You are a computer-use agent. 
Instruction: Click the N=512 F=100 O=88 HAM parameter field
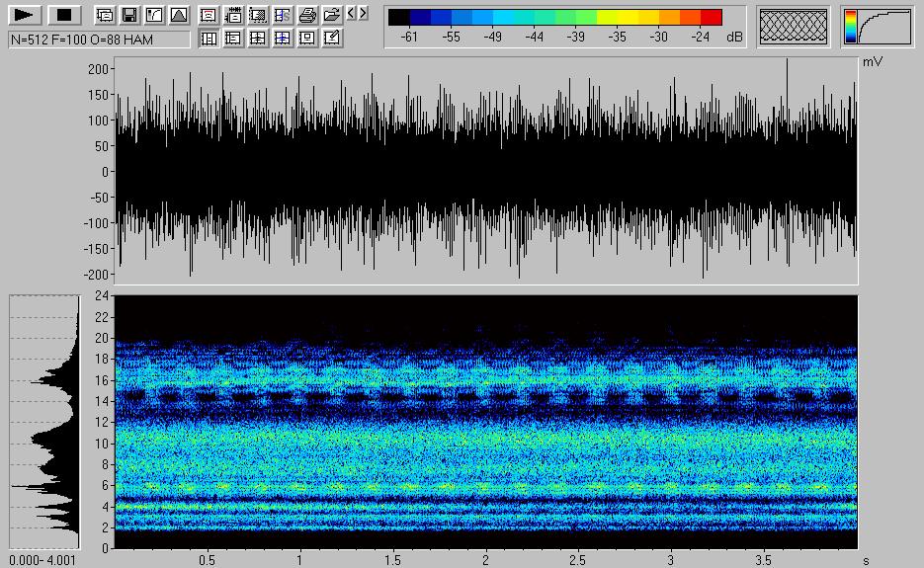[x=99, y=39]
